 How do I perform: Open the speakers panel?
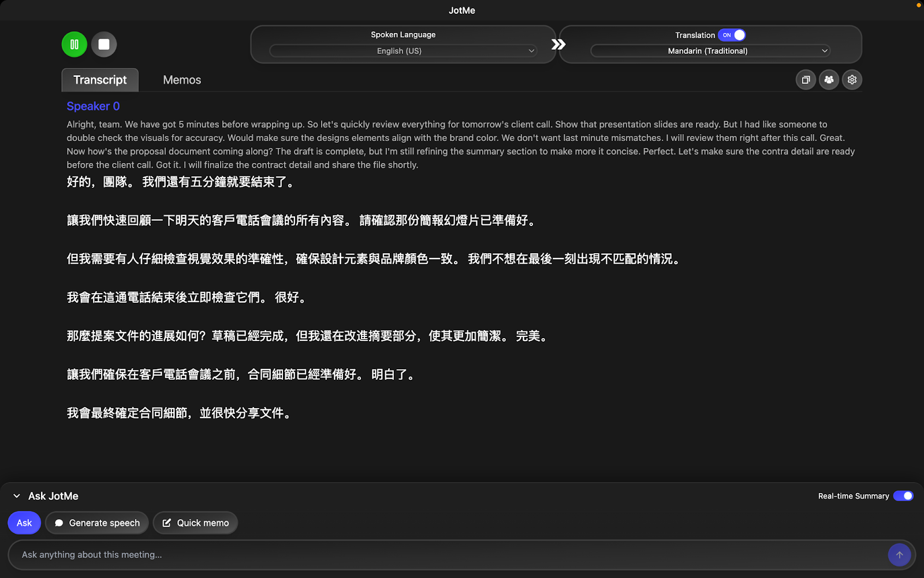click(x=829, y=80)
